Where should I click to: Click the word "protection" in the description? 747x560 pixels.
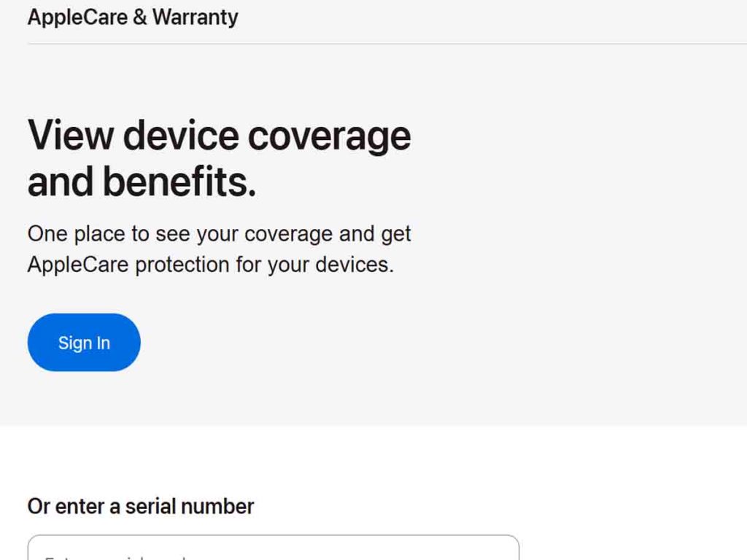pos(182,264)
